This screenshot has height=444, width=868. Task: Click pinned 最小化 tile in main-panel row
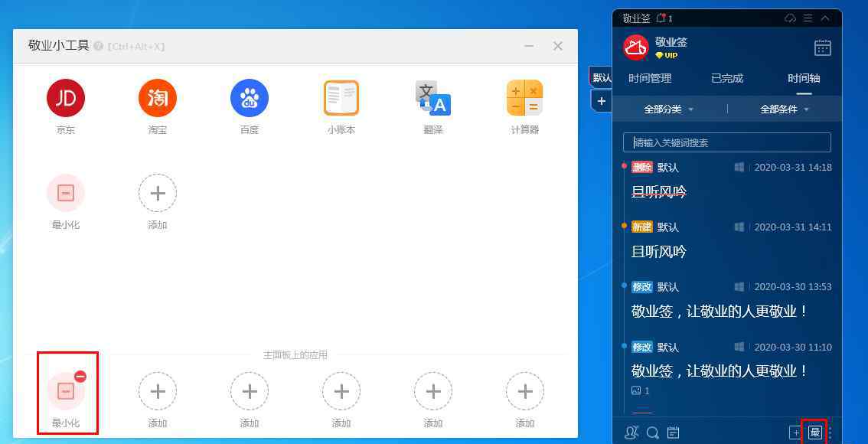(66, 391)
